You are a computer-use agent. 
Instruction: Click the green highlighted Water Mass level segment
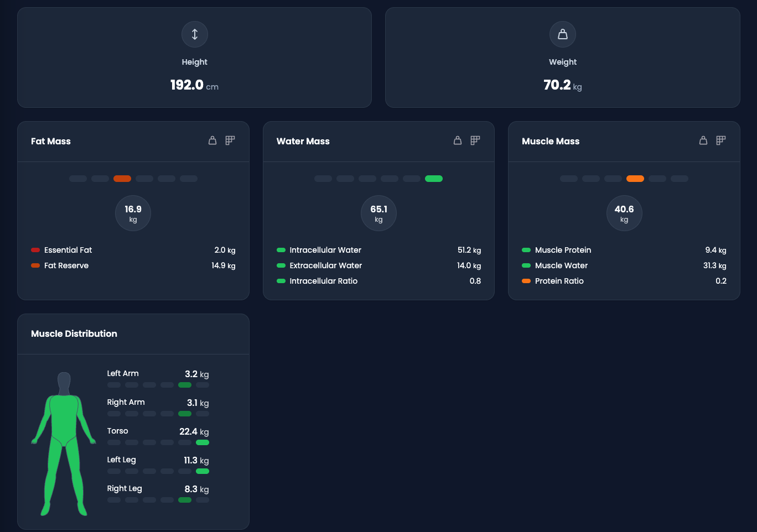pyautogui.click(x=434, y=179)
